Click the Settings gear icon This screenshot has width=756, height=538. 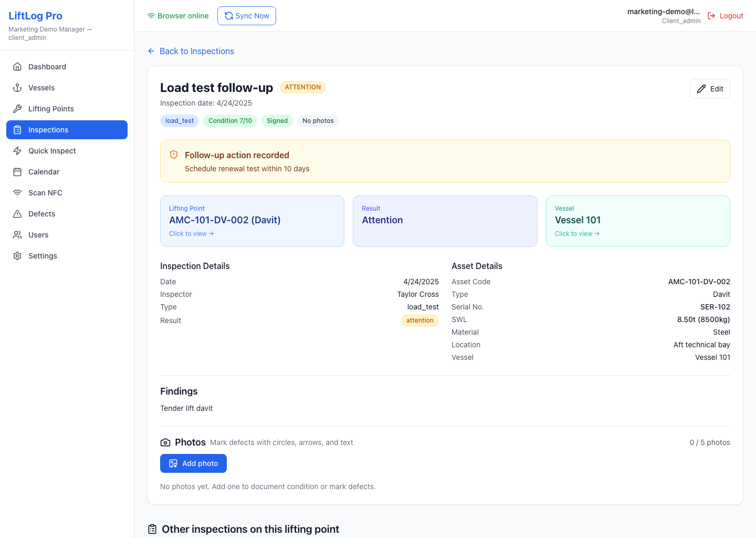coord(17,256)
